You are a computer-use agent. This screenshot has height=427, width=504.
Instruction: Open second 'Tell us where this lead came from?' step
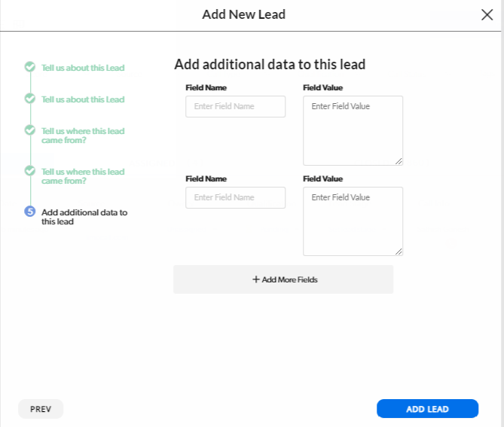click(x=83, y=176)
